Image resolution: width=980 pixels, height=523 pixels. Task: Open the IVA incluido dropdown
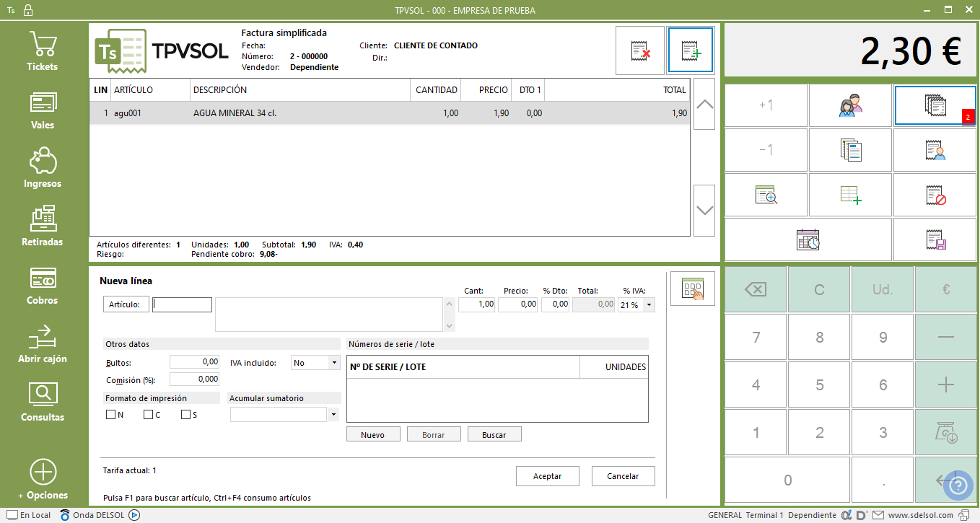point(334,363)
